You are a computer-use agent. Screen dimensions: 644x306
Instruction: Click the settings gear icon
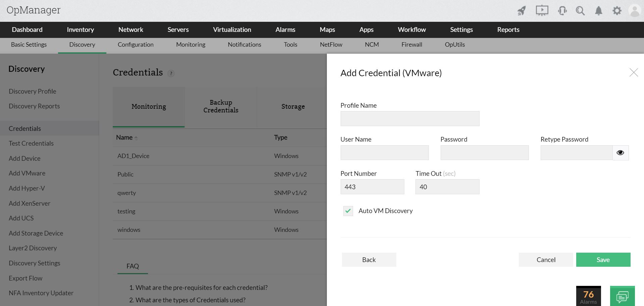pyautogui.click(x=617, y=11)
